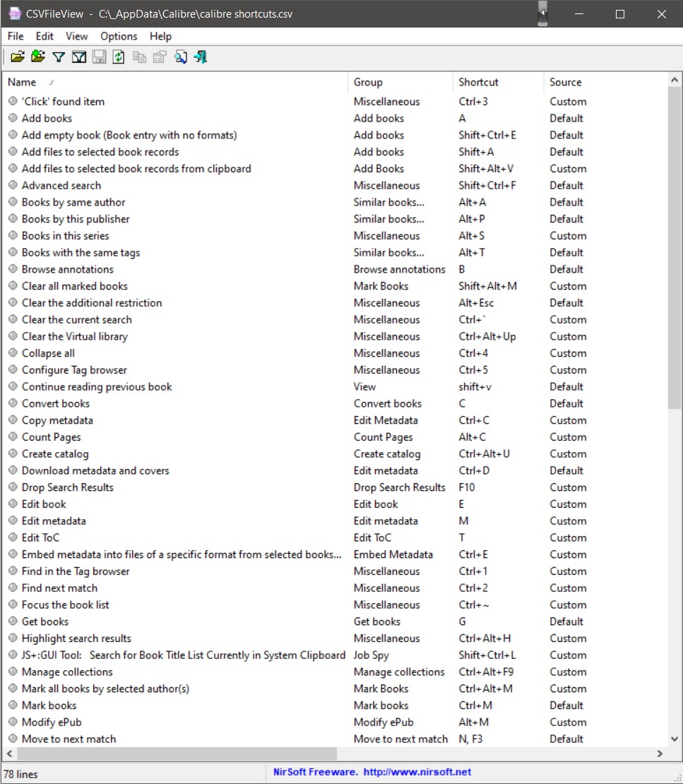Click the row icon beside Drop Search Results
The height and width of the screenshot is (784, 683).
tap(13, 487)
